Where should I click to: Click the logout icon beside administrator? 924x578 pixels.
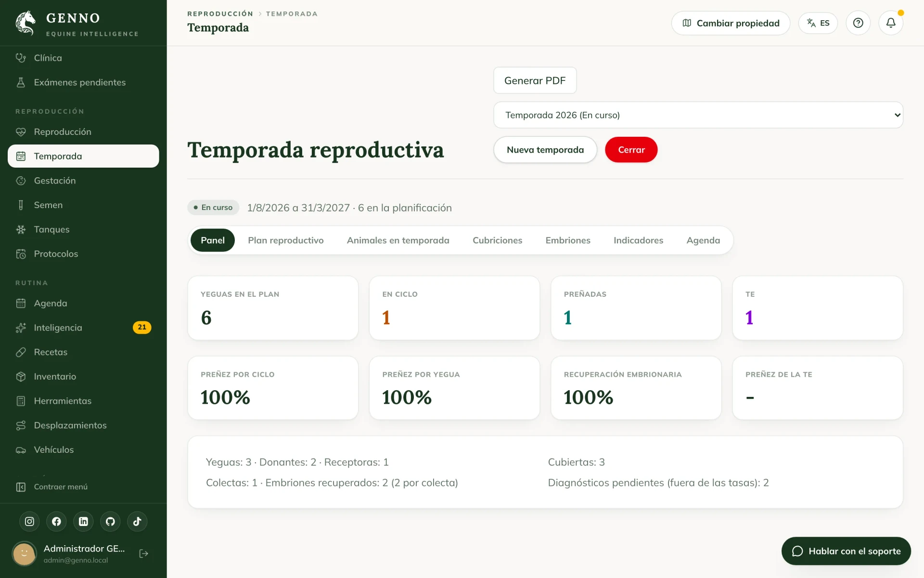[143, 553]
